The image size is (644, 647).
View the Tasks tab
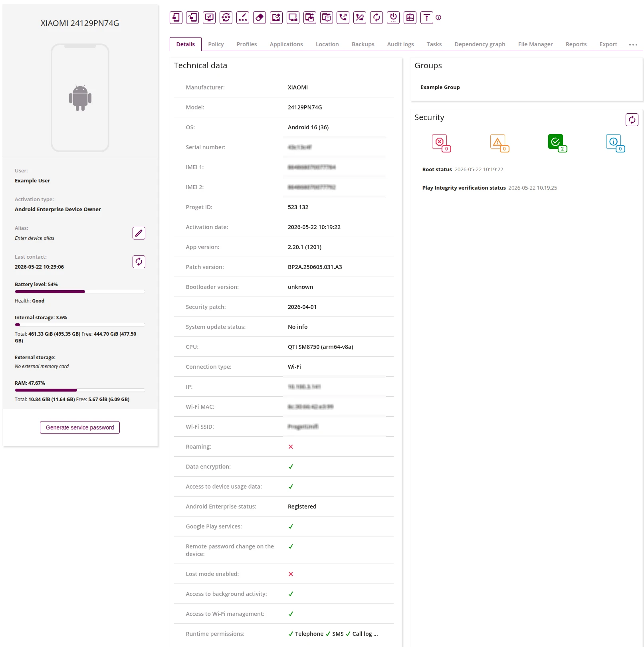(434, 44)
